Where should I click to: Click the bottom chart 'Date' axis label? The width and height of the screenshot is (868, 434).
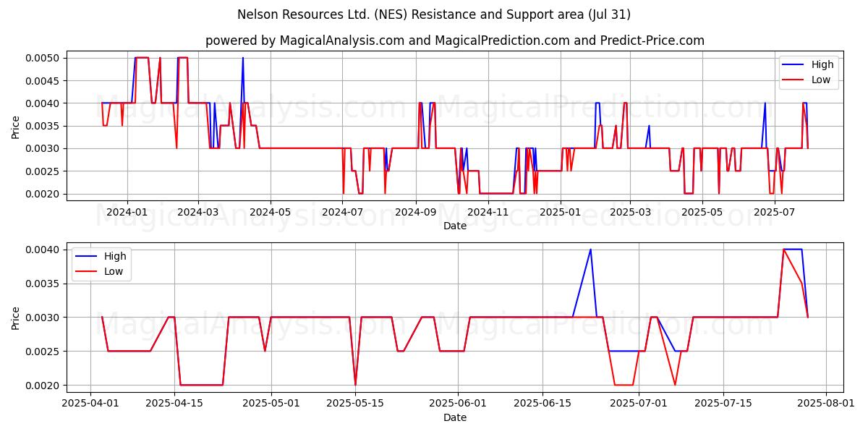[x=455, y=417]
